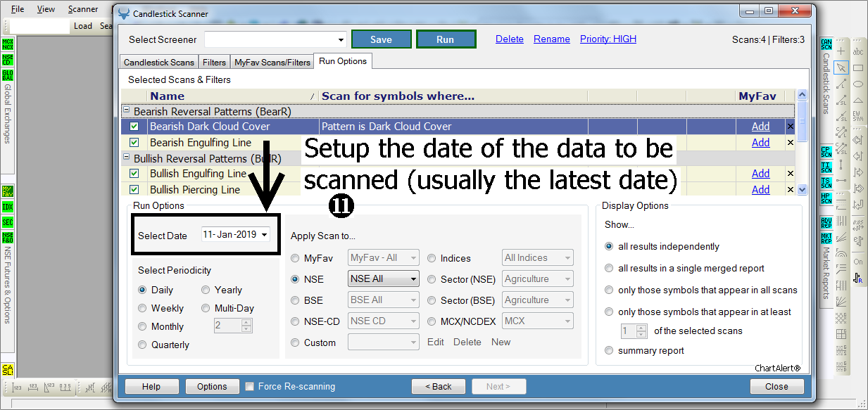Open the TS SCN scanner icon
The image size is (868, 410).
[x=826, y=183]
